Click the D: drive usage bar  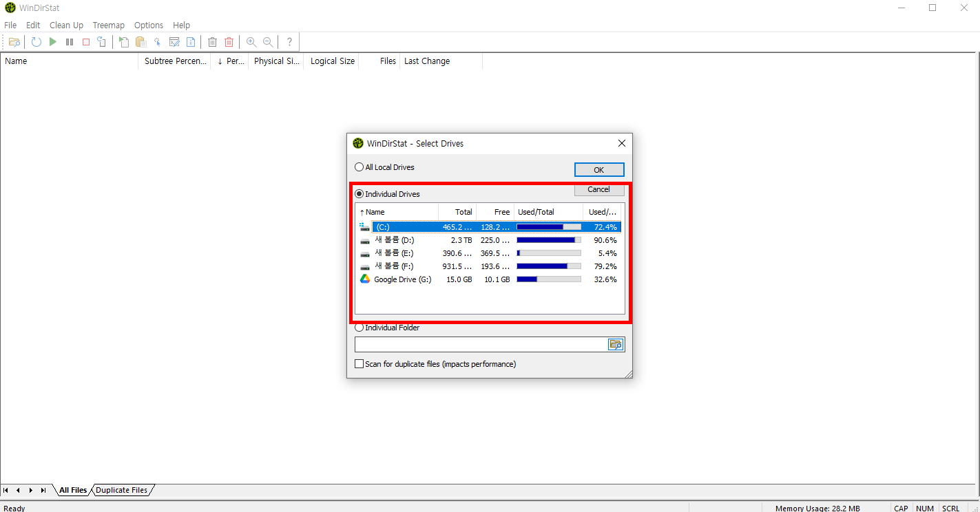point(549,240)
